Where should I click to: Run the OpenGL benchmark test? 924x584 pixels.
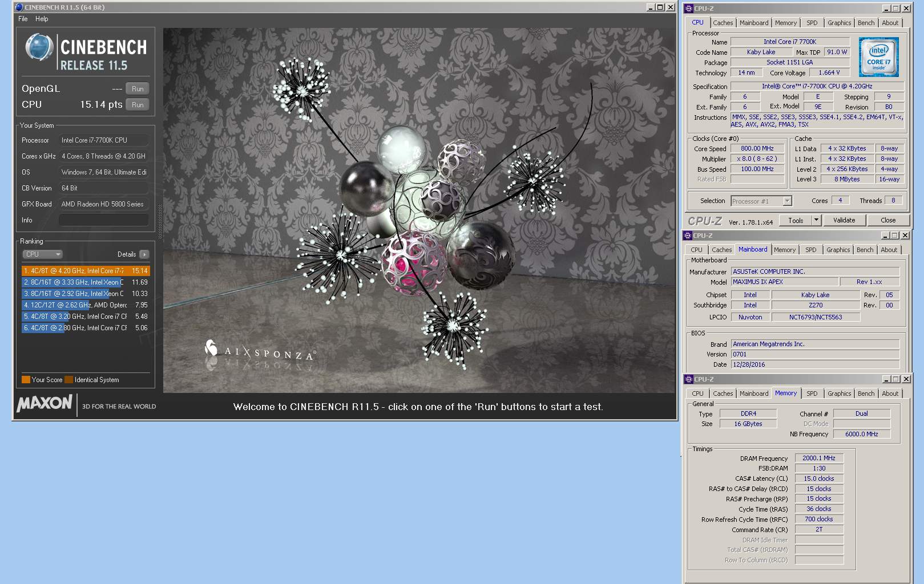click(138, 88)
